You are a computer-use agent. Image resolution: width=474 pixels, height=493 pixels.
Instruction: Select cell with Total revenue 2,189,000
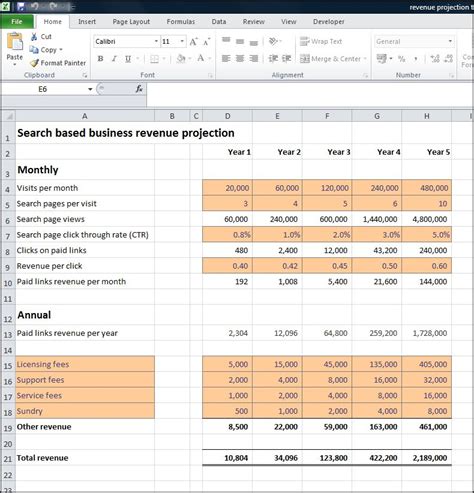point(427,458)
